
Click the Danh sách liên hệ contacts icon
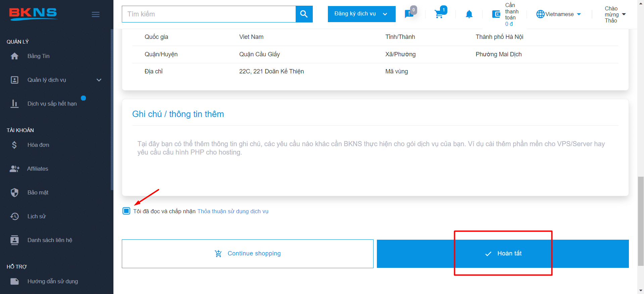pyautogui.click(x=14, y=240)
